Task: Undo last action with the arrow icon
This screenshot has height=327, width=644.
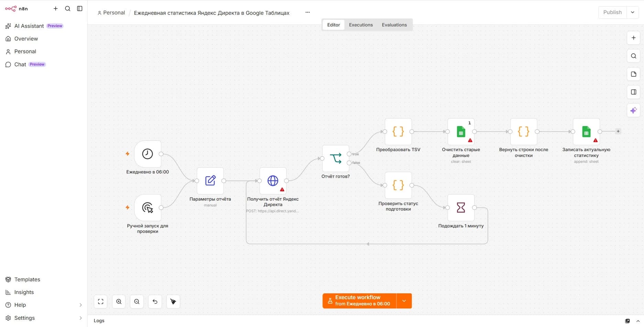Action: click(x=155, y=302)
